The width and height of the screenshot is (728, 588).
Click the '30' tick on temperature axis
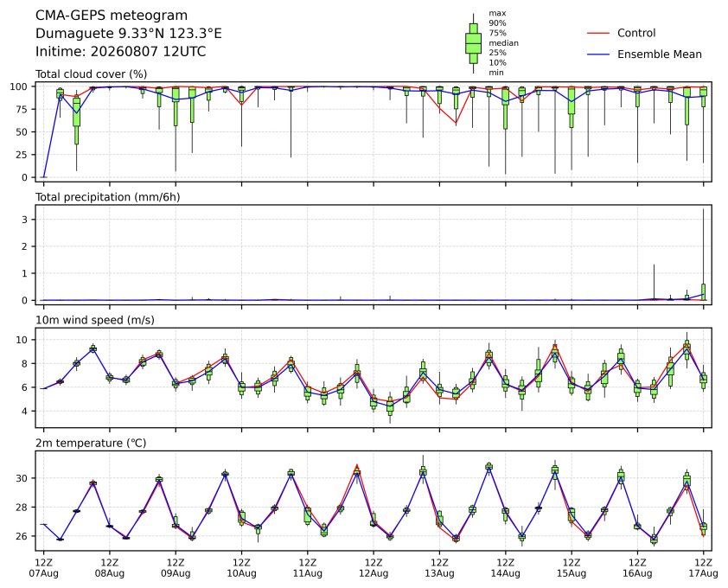coord(22,478)
